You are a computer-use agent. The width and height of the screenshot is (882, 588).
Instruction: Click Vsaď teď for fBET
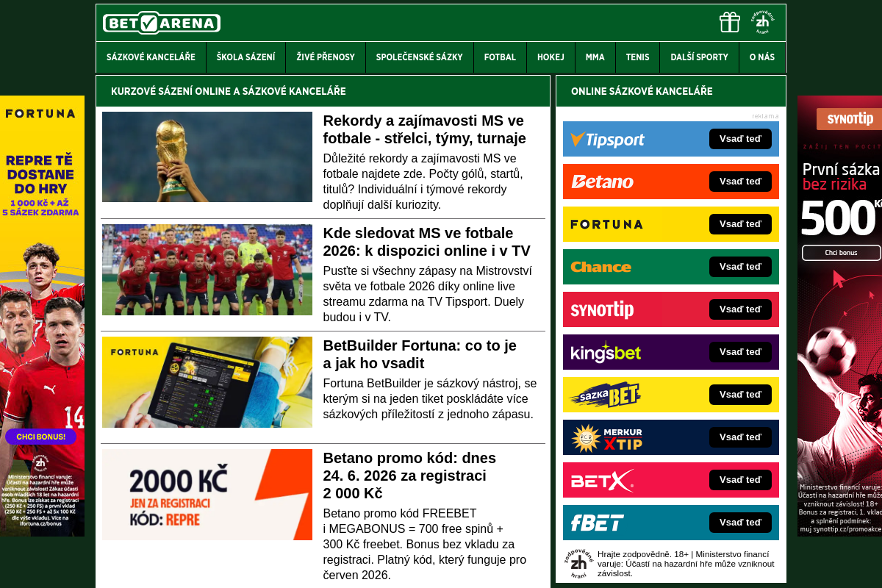click(x=740, y=523)
